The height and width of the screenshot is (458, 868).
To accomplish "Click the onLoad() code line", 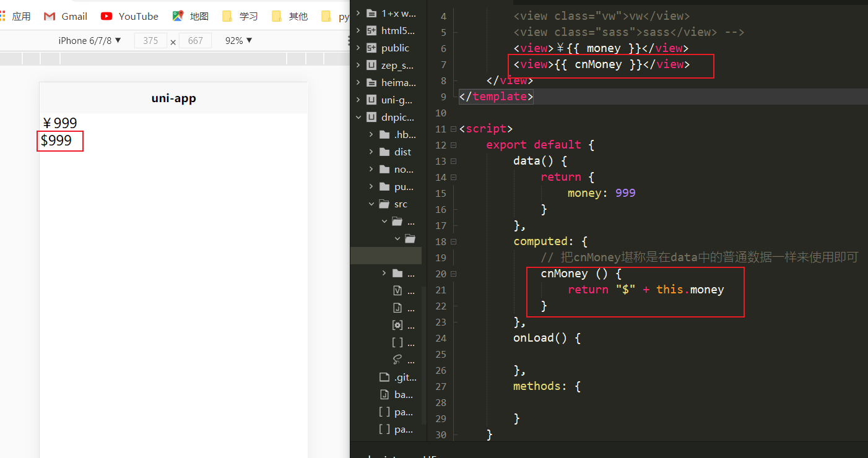I will tap(547, 338).
